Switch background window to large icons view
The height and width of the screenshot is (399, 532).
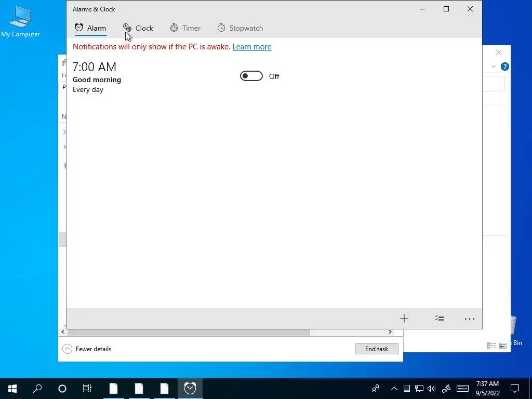503,345
